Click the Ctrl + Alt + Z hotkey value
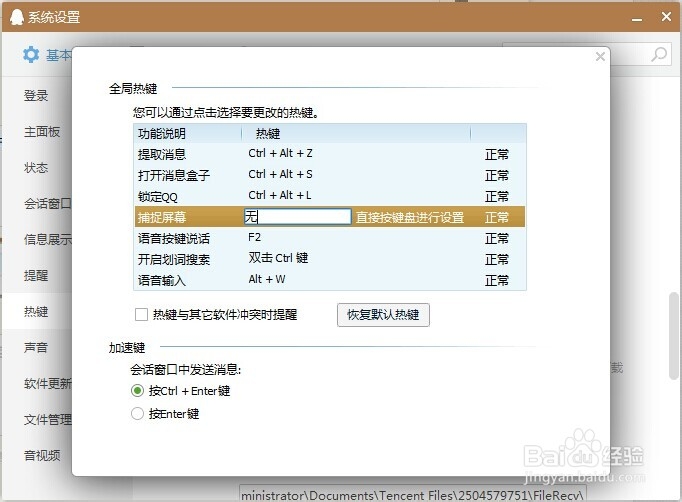Viewport: 682px width, 502px height. tap(280, 154)
